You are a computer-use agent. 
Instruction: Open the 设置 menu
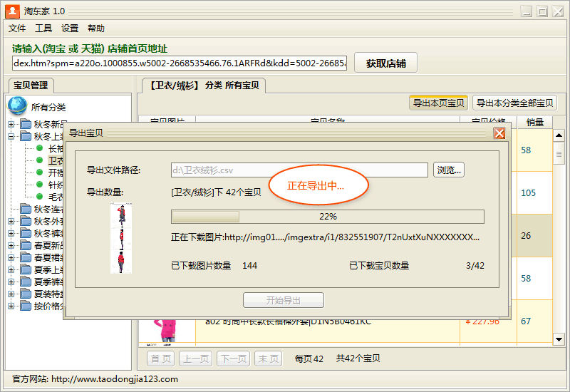[70, 28]
